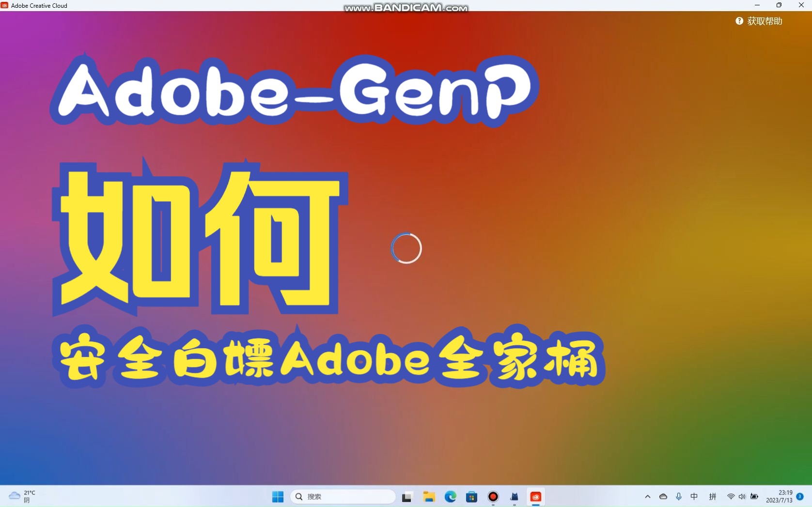The height and width of the screenshot is (507, 812).
Task: Click the Adobe Creative Cloud taskbar icon
Action: [536, 497]
